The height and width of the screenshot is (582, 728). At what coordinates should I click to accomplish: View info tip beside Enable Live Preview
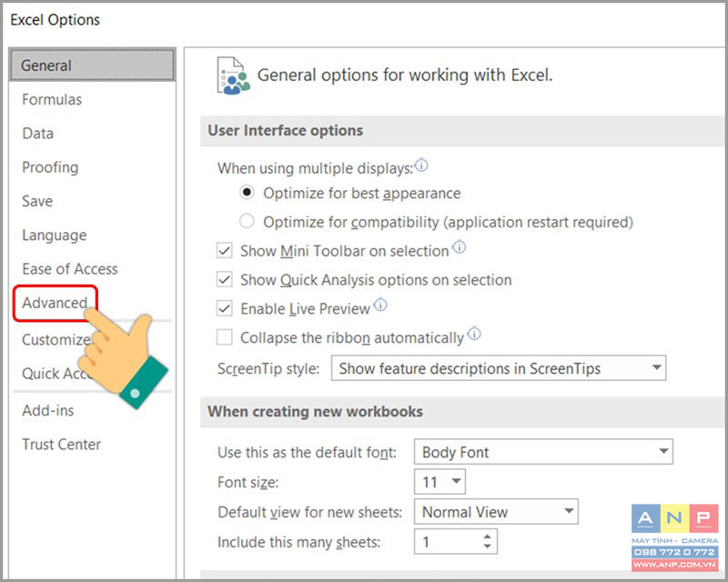[380, 305]
